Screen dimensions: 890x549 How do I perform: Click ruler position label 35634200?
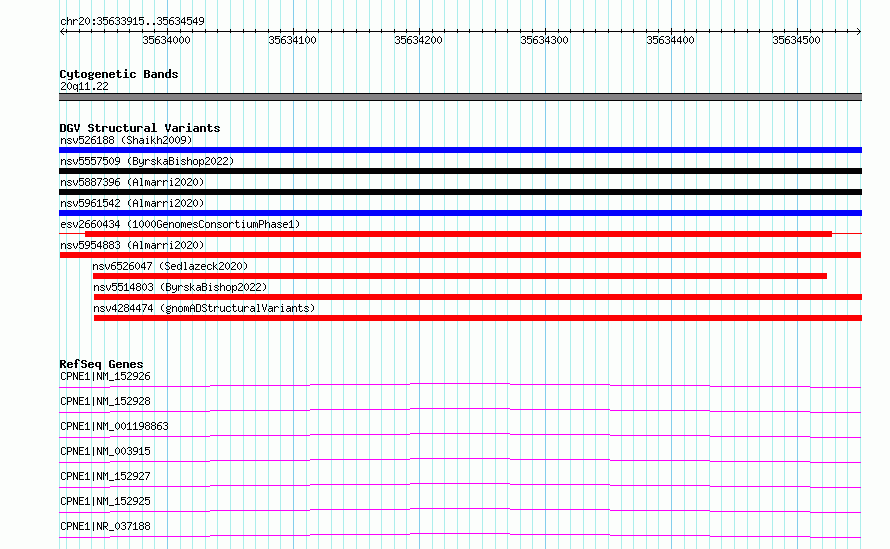click(x=418, y=40)
